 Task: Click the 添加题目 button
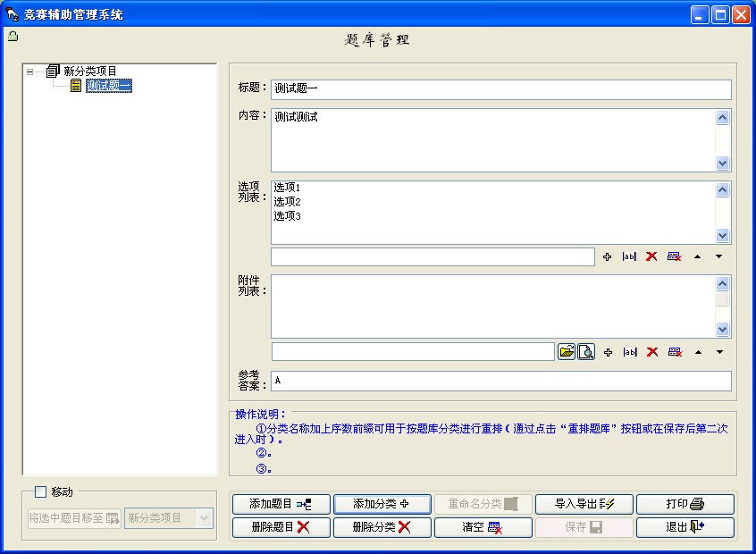tap(281, 504)
